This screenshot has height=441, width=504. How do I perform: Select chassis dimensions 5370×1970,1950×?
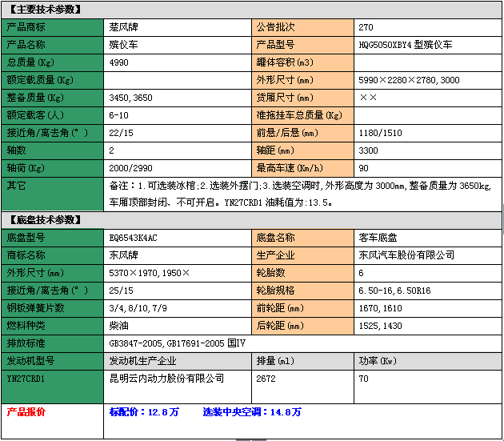pos(150,273)
